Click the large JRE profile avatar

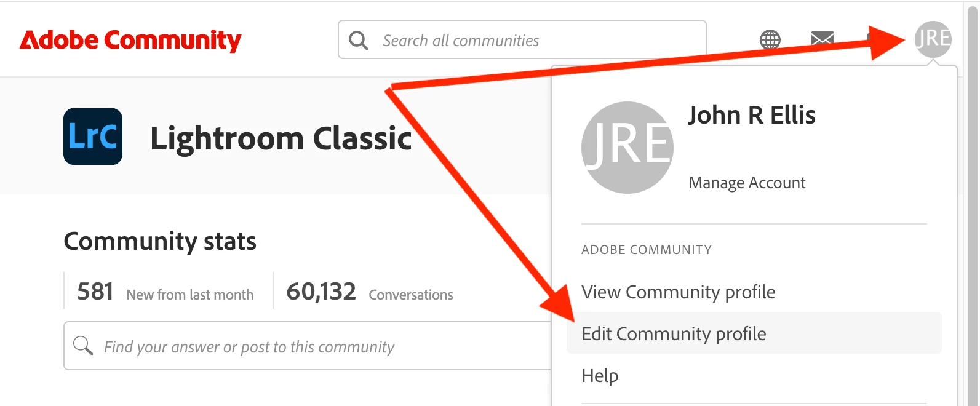point(627,148)
